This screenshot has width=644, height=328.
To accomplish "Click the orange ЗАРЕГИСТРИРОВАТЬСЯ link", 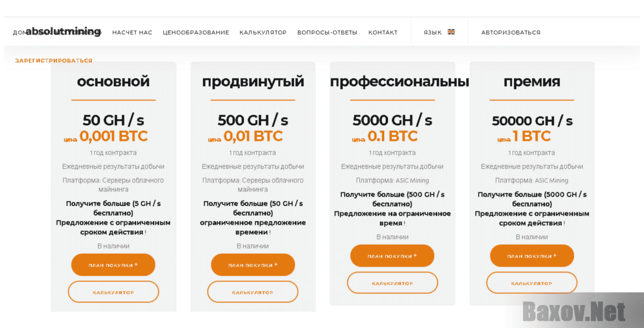I will point(54,60).
